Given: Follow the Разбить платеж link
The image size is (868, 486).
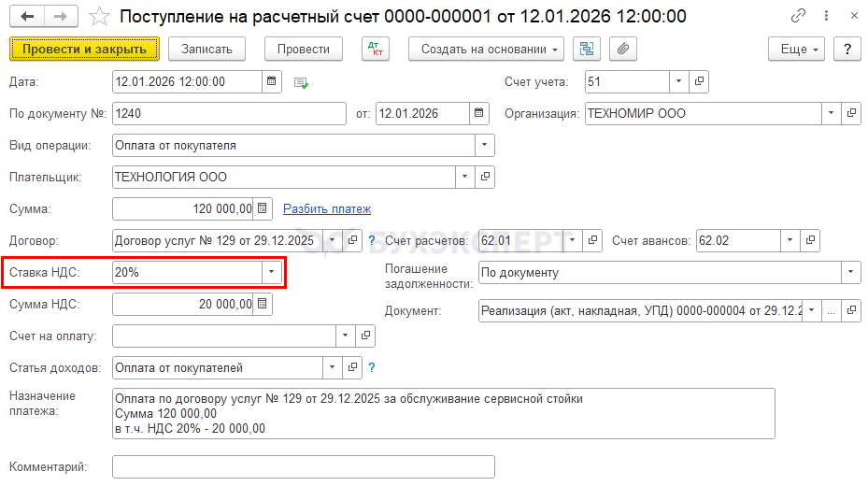Looking at the screenshot, I should 327,208.
